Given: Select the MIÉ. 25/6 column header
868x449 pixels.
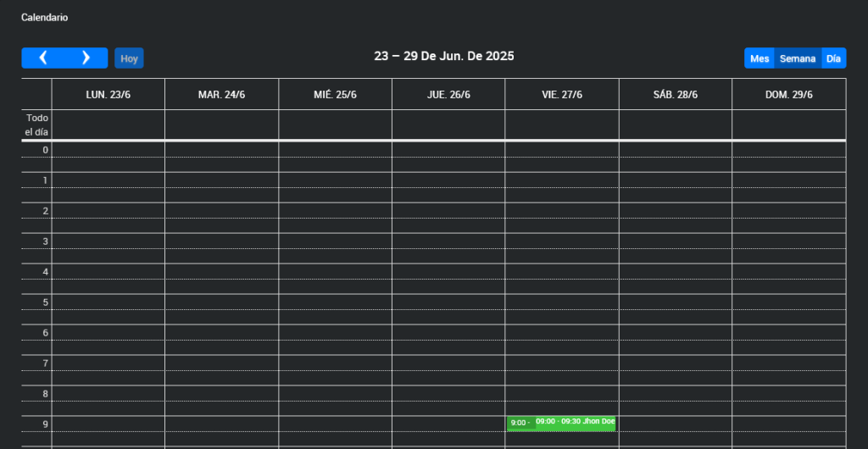Looking at the screenshot, I should click(x=335, y=94).
